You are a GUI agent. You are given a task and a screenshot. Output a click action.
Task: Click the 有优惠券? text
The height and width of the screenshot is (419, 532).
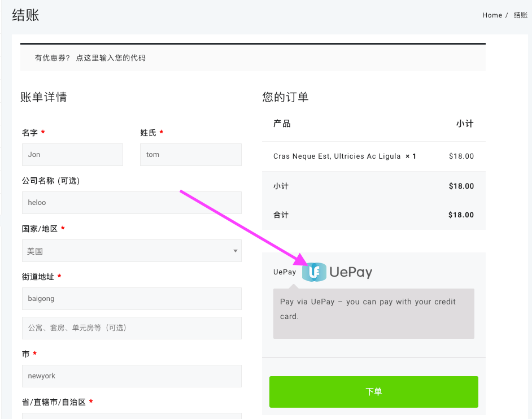click(x=53, y=58)
